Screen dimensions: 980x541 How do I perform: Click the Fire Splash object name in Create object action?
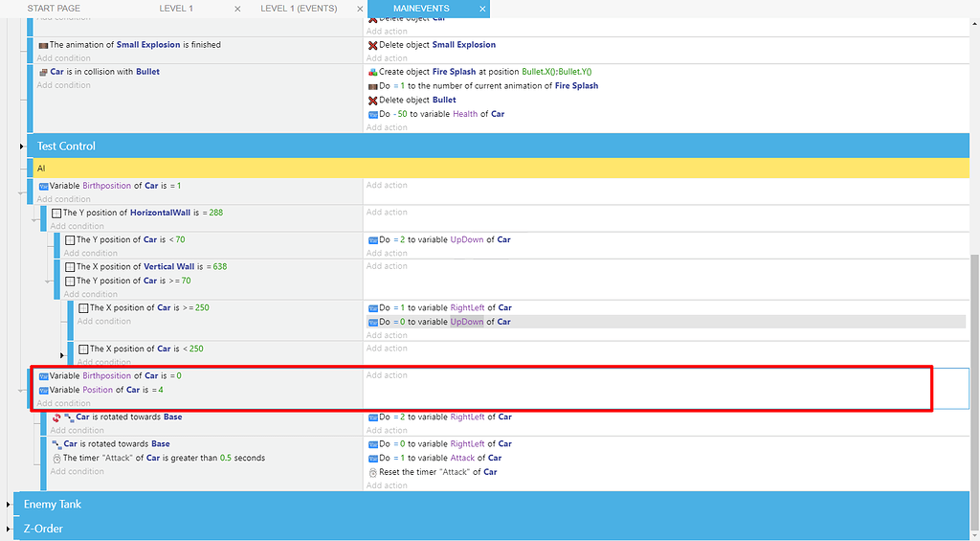pos(455,72)
